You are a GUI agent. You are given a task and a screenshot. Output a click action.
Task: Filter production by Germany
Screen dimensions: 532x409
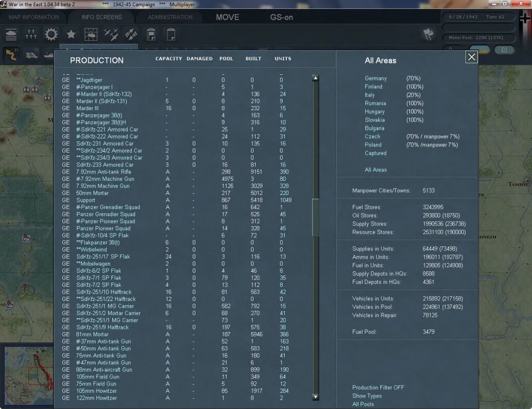pyautogui.click(x=376, y=78)
